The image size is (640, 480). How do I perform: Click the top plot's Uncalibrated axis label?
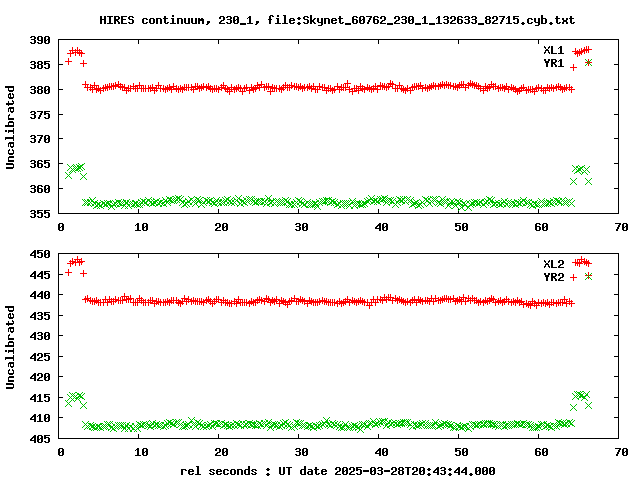(10, 127)
